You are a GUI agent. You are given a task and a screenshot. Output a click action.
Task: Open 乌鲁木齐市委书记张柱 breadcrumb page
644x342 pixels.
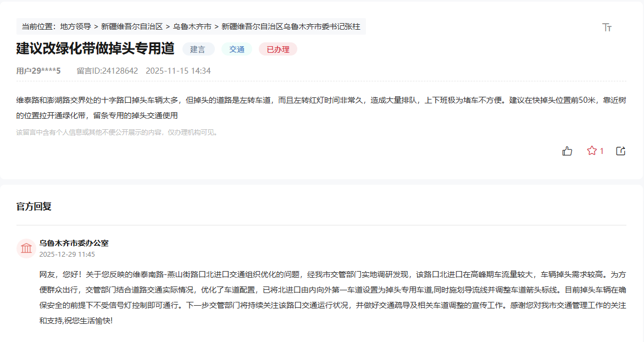291,26
